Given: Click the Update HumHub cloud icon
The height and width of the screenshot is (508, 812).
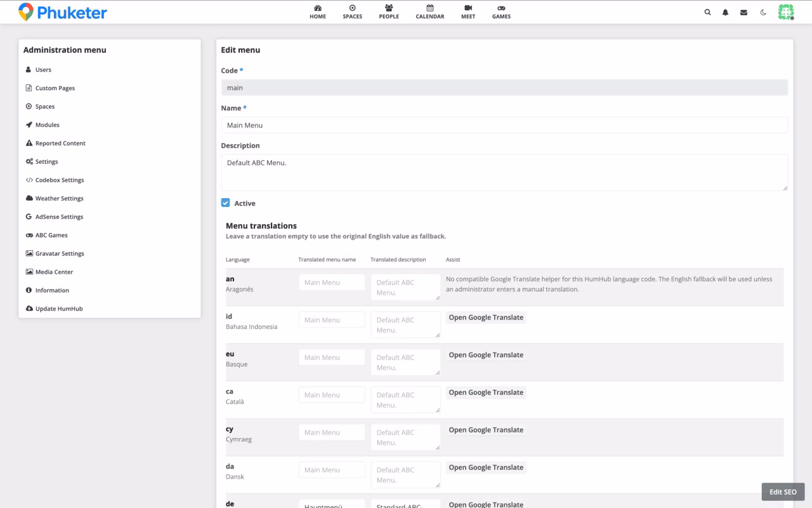Looking at the screenshot, I should (29, 309).
